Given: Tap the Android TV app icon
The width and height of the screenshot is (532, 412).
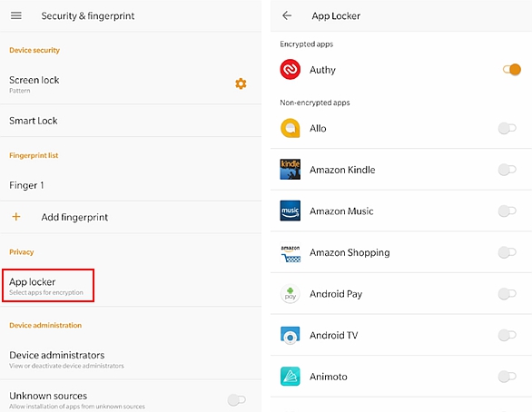Looking at the screenshot, I should coord(291,335).
